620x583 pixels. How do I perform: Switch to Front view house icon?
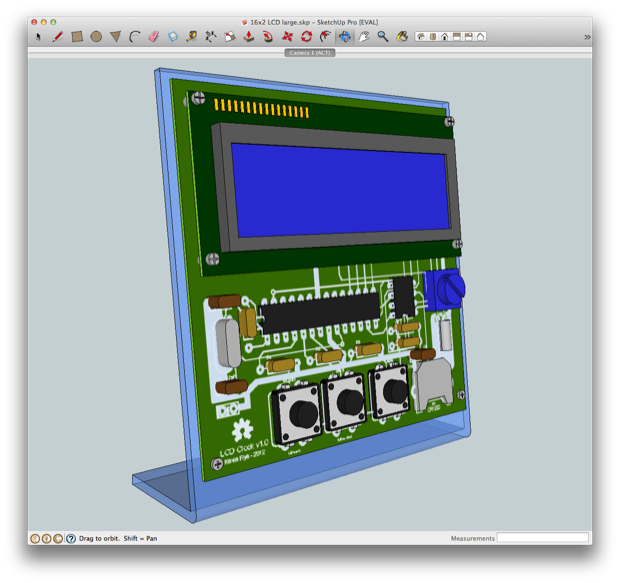click(x=444, y=37)
